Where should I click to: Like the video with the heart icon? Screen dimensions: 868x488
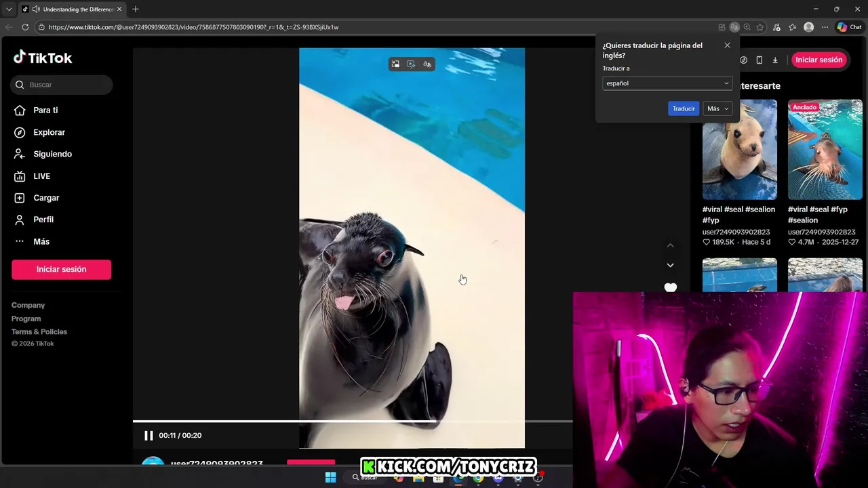coord(670,287)
